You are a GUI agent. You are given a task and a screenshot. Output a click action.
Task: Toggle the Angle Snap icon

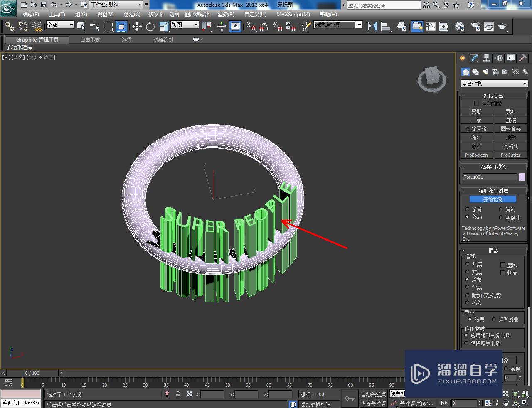tap(264, 27)
